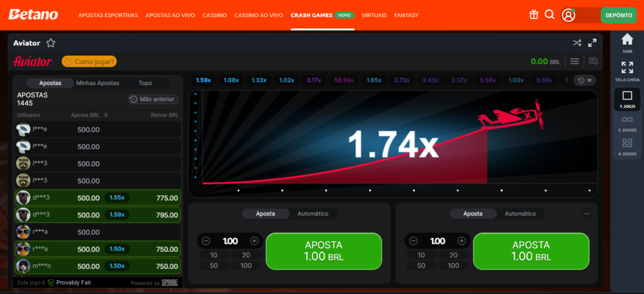Remove the second bet panel
The image size is (644, 294).
[x=587, y=213]
